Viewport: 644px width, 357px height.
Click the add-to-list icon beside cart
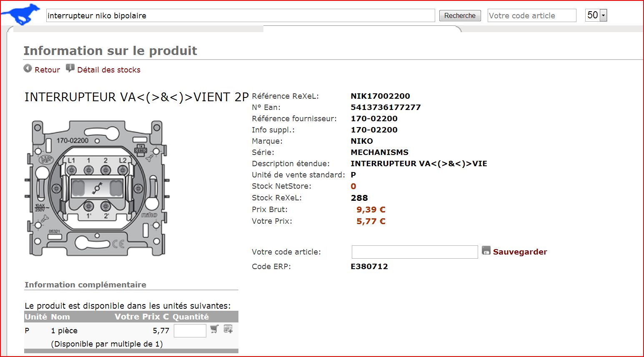228,329
